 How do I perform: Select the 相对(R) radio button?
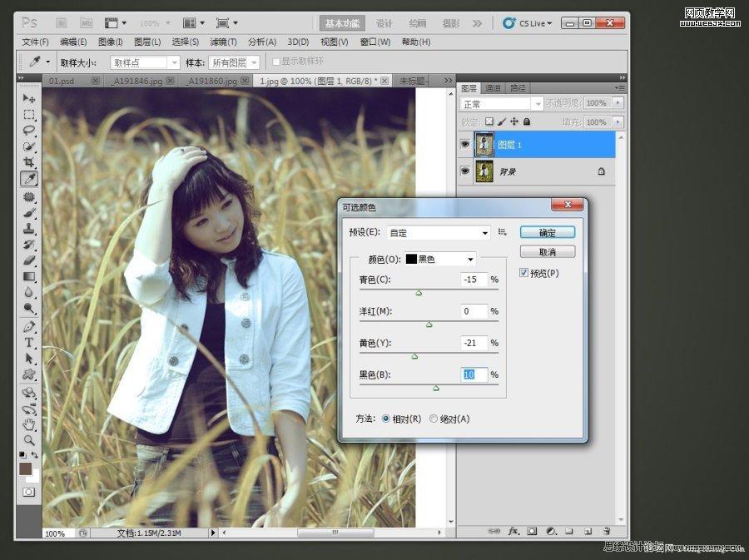pos(386,419)
